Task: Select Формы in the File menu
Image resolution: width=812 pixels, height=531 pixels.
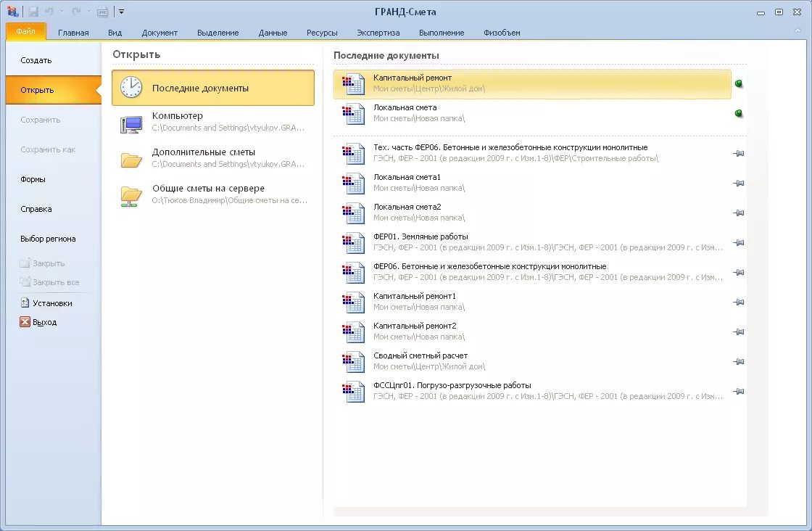Action: (54, 179)
